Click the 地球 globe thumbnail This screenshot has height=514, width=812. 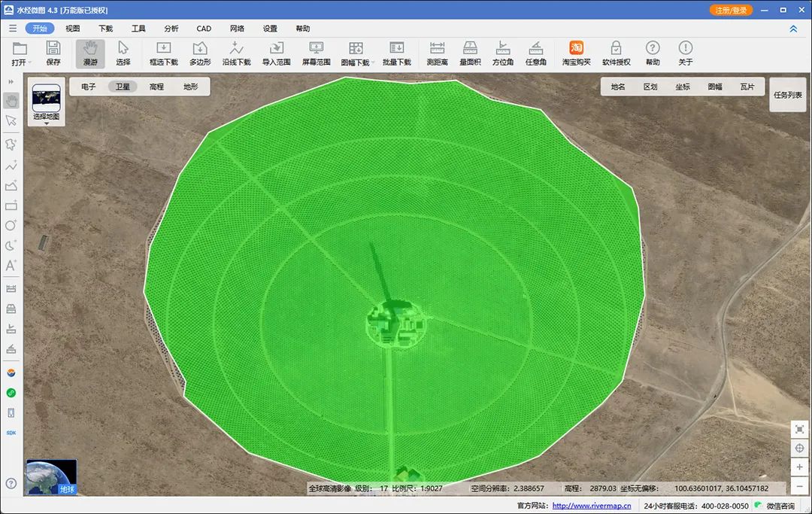click(x=52, y=476)
